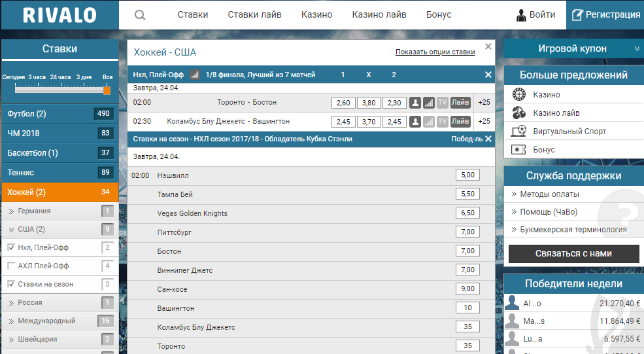The image size is (644, 354).
Task: Click the Лайв button for Коламбус - Вашингтон
Action: (460, 121)
